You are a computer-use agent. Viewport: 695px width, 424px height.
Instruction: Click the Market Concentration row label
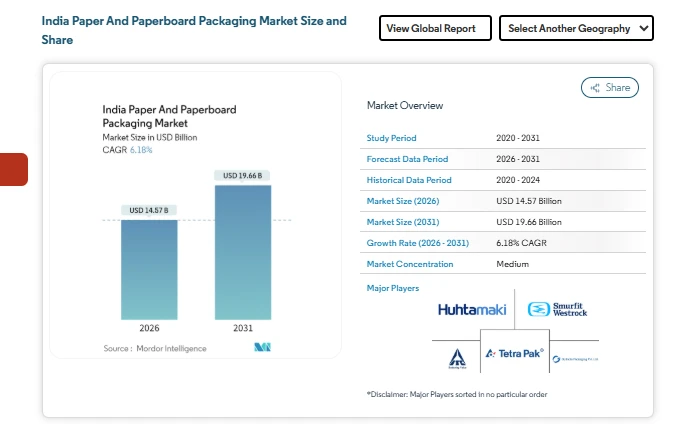coord(410,264)
